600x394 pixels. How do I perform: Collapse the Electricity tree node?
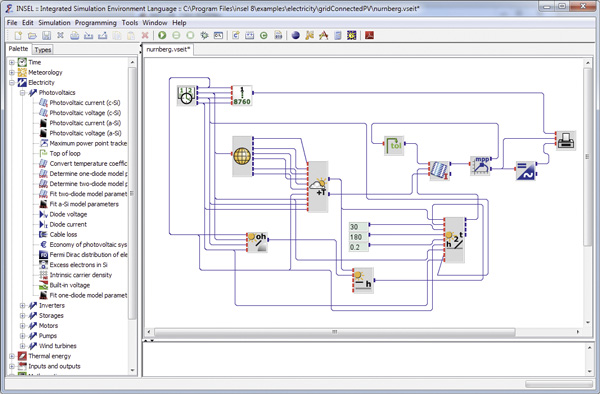coord(12,83)
